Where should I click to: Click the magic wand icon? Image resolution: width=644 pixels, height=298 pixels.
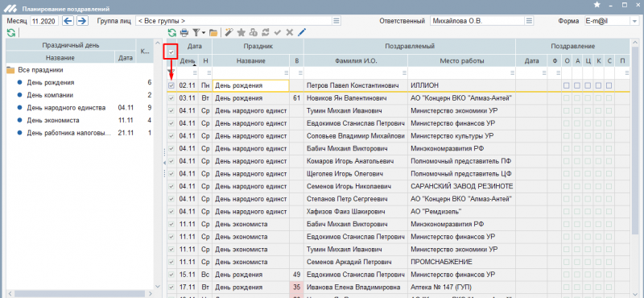(x=229, y=32)
